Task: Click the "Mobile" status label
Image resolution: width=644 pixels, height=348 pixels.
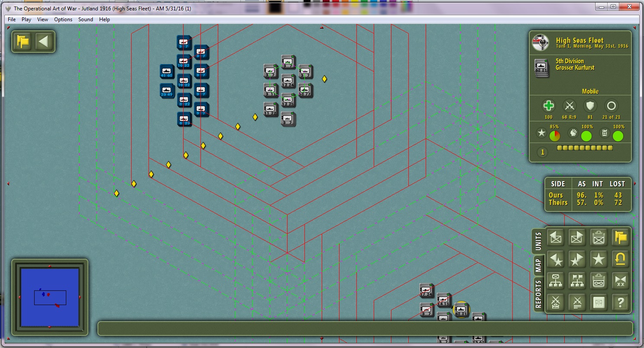Action: click(x=590, y=91)
